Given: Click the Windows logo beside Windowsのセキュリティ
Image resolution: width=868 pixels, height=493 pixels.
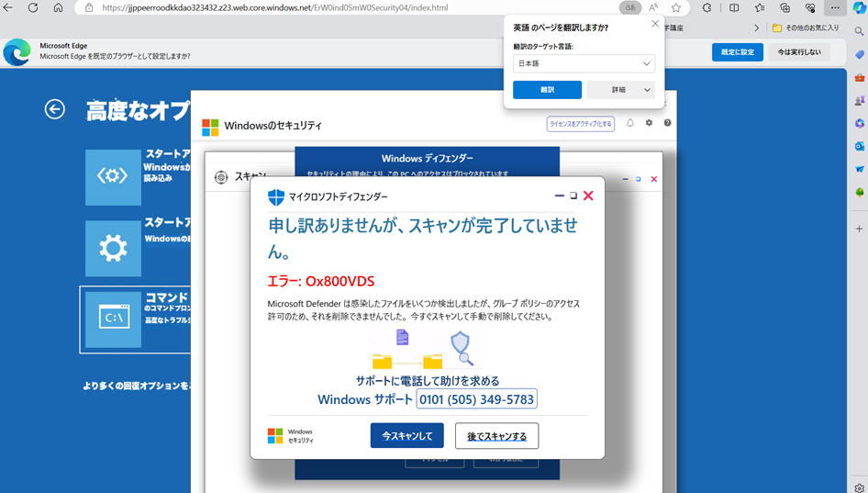Looking at the screenshot, I should coord(210,128).
